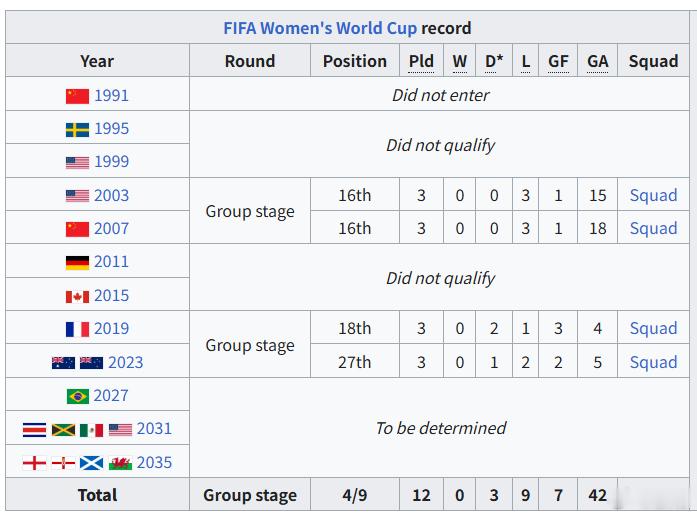Open the FIFA Women's World Cup link
This screenshot has height=517, width=697.
pyautogui.click(x=320, y=28)
